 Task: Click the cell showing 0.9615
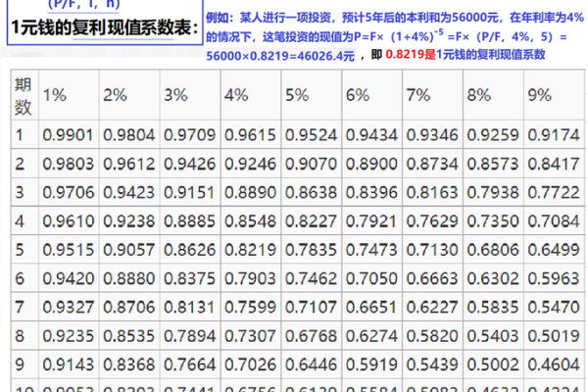[x=250, y=135]
